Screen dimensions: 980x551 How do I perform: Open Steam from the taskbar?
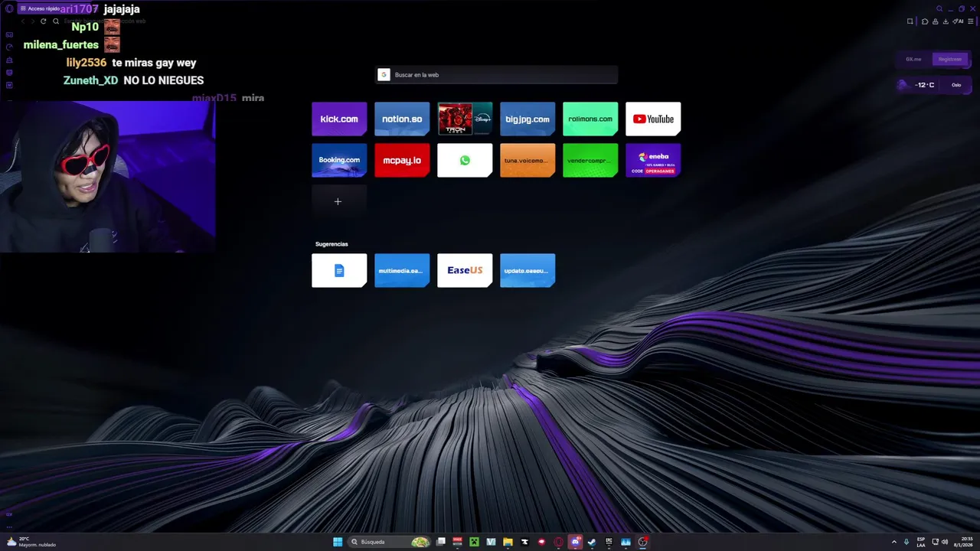tap(592, 542)
